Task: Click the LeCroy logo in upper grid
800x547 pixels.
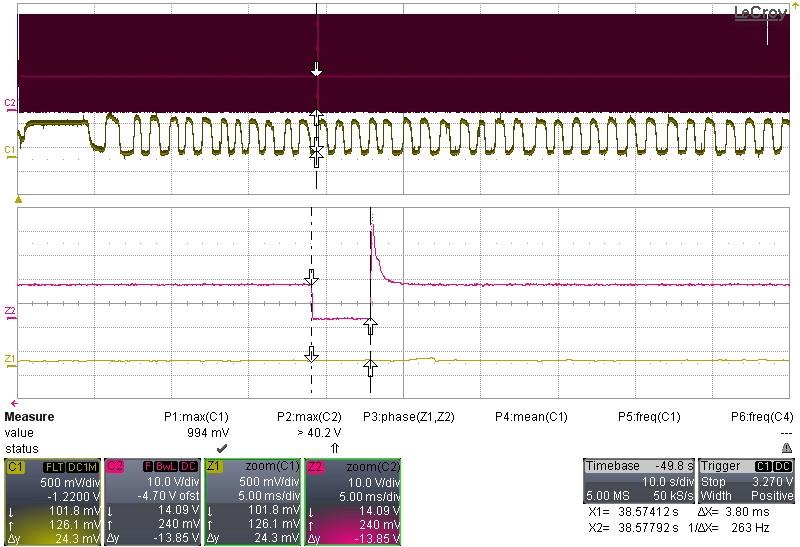Action: (760, 13)
